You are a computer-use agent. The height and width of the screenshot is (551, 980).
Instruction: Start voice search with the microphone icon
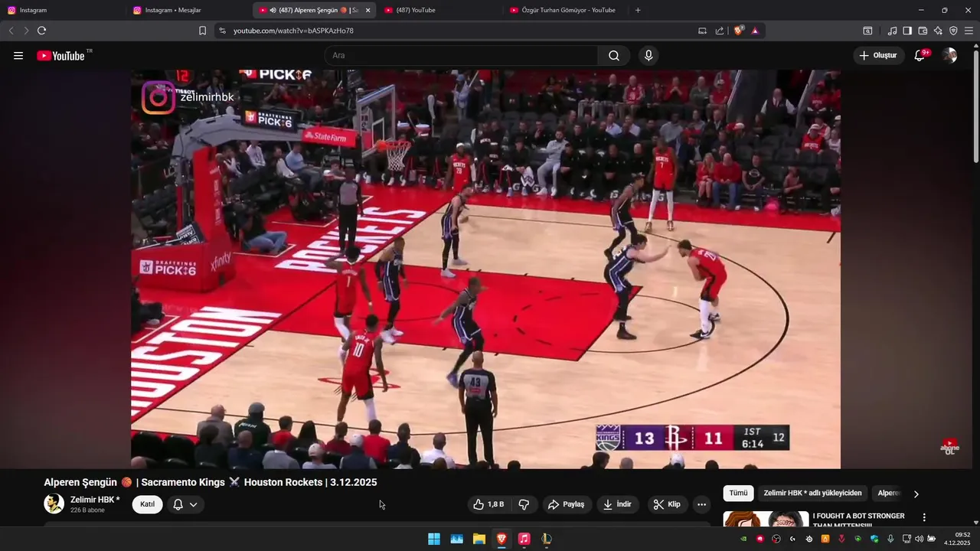point(648,56)
